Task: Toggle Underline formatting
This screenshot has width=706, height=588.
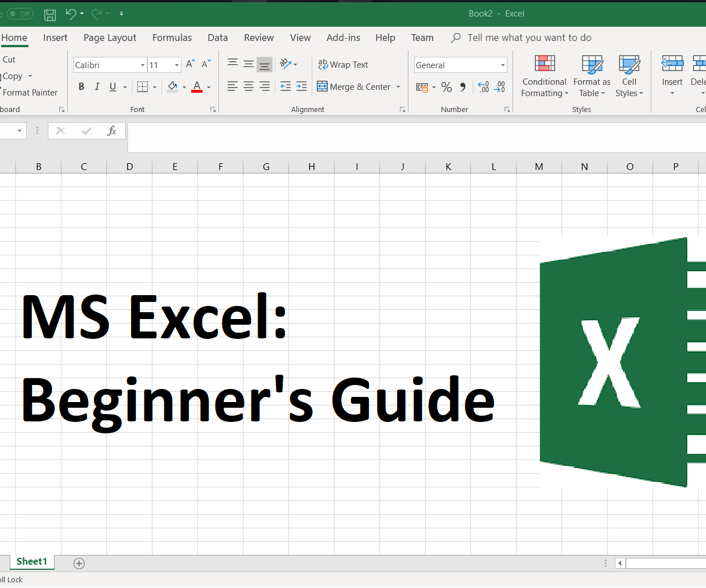Action: click(x=113, y=86)
